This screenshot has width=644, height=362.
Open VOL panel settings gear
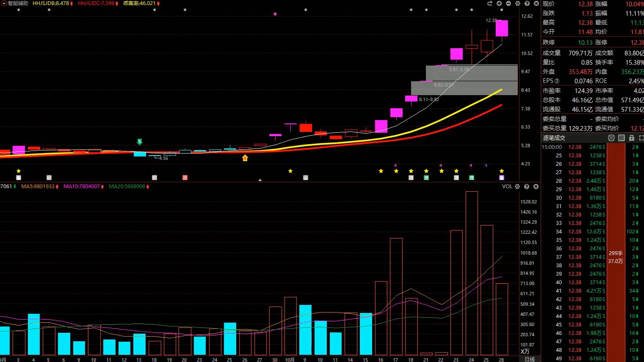coord(517,186)
